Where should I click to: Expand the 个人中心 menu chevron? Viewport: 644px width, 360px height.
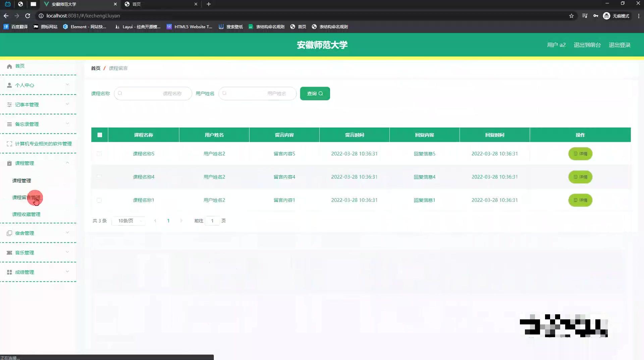[67, 85]
